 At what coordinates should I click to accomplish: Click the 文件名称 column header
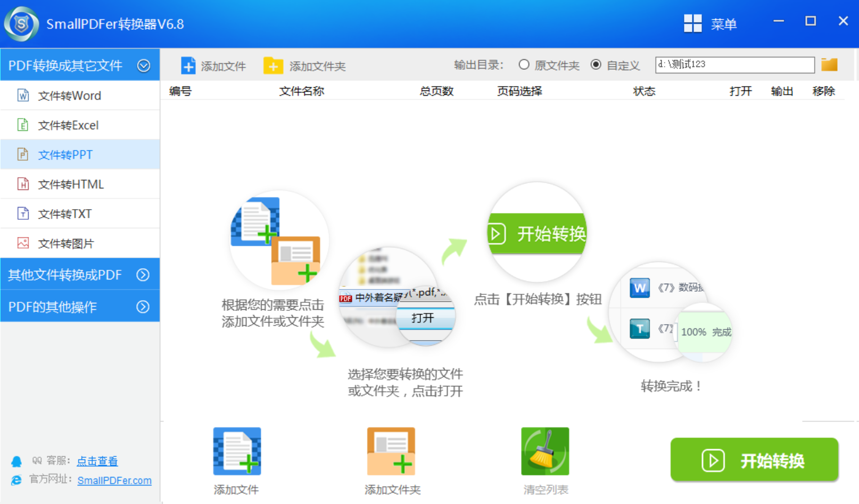(x=302, y=91)
